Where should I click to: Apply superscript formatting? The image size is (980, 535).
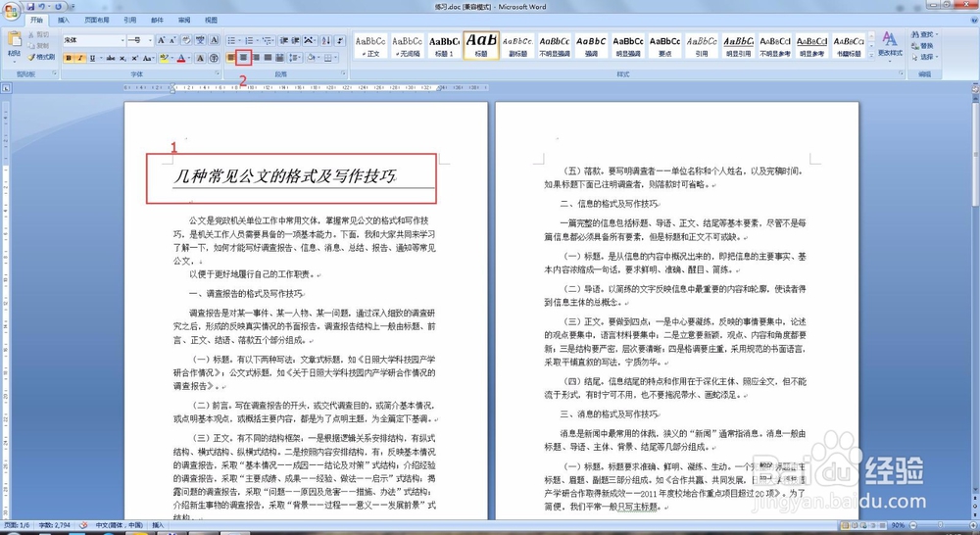[x=133, y=58]
